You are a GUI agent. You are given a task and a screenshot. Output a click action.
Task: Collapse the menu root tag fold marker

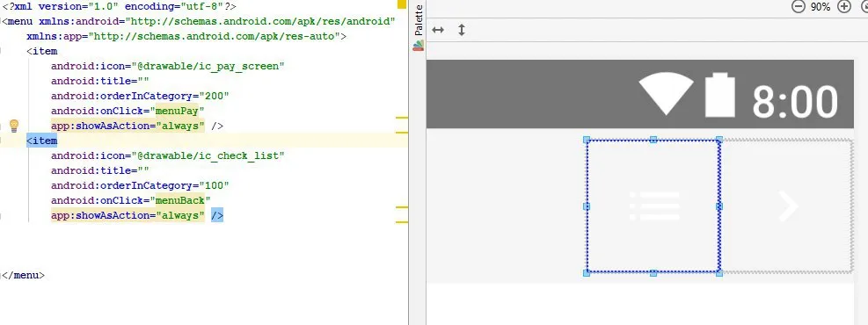tap(3, 22)
